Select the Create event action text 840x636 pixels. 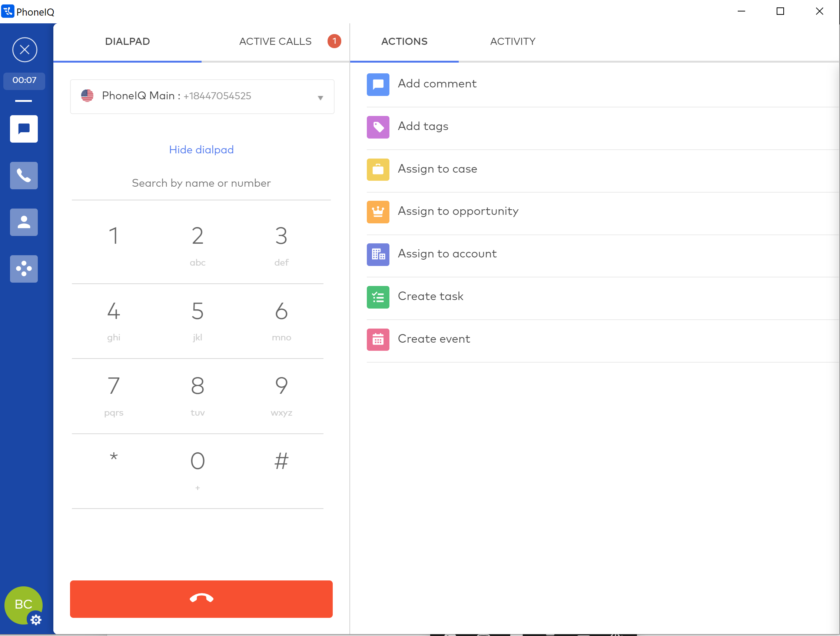[x=434, y=339]
